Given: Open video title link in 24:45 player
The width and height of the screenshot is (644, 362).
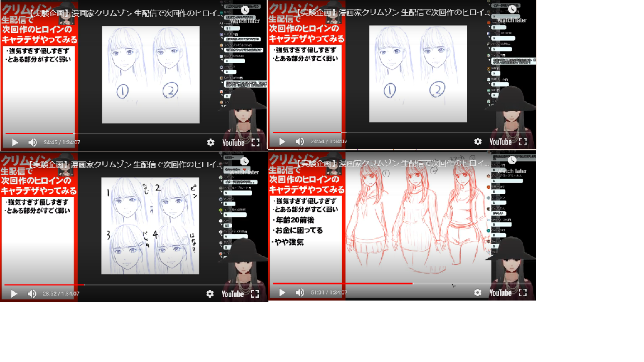Looking at the screenshot, I should click(125, 13).
